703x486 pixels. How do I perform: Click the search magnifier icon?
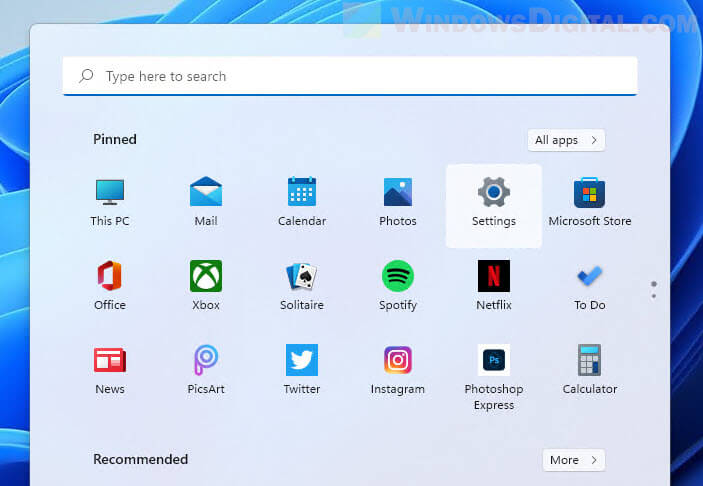(x=86, y=76)
